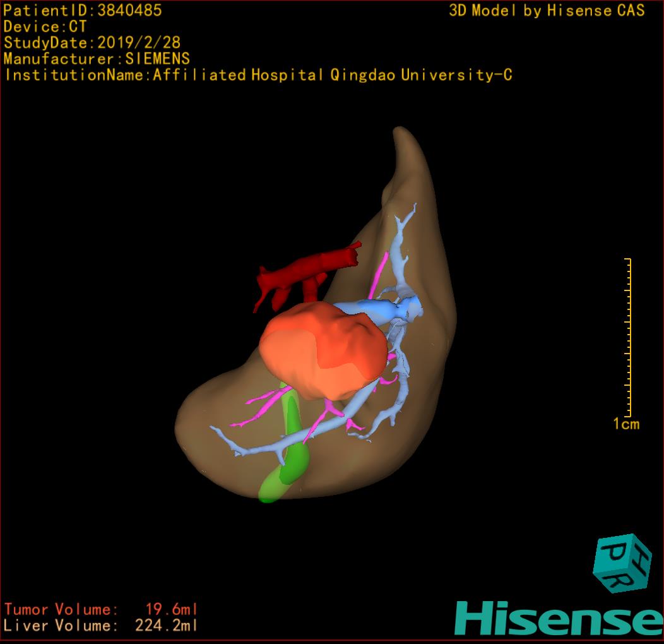Click the orientation cube in the corner

pyautogui.click(x=622, y=563)
